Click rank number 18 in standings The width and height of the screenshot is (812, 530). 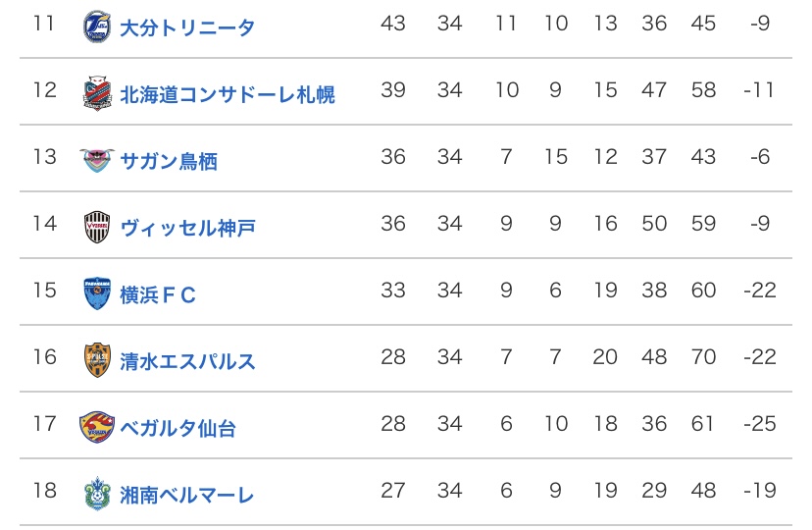pos(44,491)
